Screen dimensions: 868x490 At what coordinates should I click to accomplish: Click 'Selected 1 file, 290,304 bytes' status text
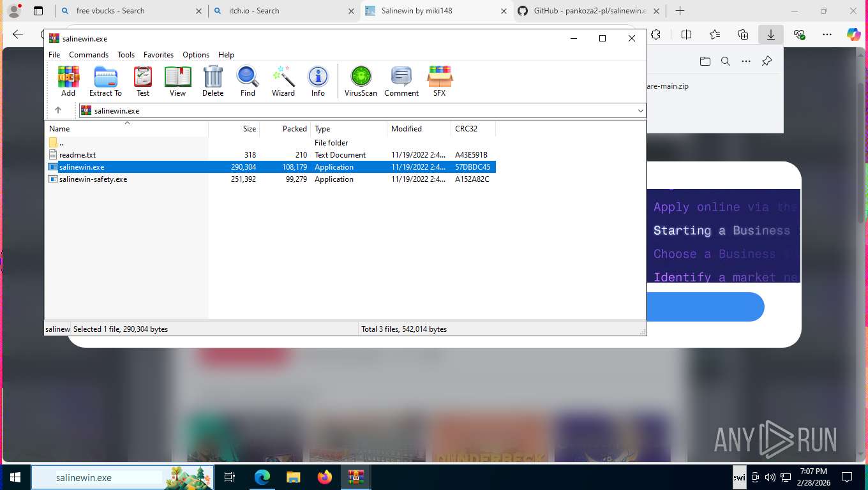(x=121, y=329)
